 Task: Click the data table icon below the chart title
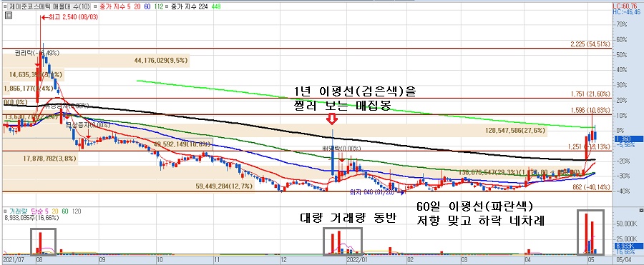click(8, 16)
